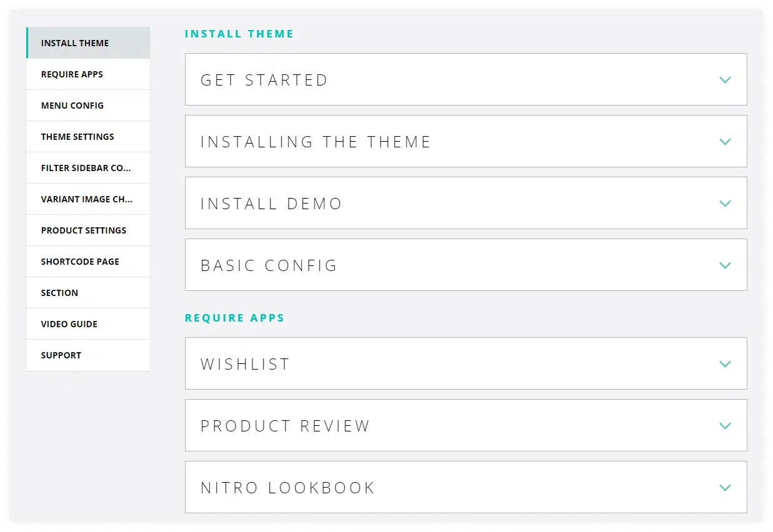Open the Video Guide sidebar link
Image resolution: width=773 pixels, height=532 pixels.
[69, 324]
